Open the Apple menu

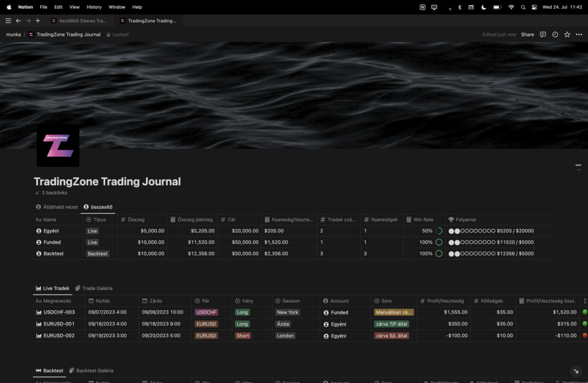pos(9,7)
